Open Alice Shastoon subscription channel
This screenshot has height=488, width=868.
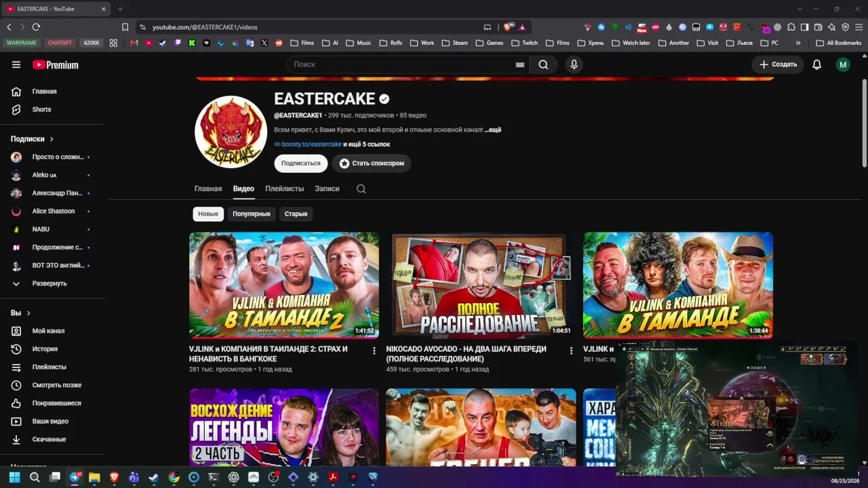click(x=52, y=211)
